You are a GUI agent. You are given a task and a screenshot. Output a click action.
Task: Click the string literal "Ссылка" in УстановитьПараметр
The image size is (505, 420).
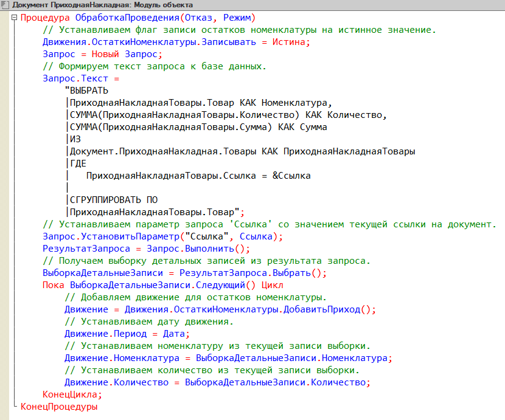(207, 236)
